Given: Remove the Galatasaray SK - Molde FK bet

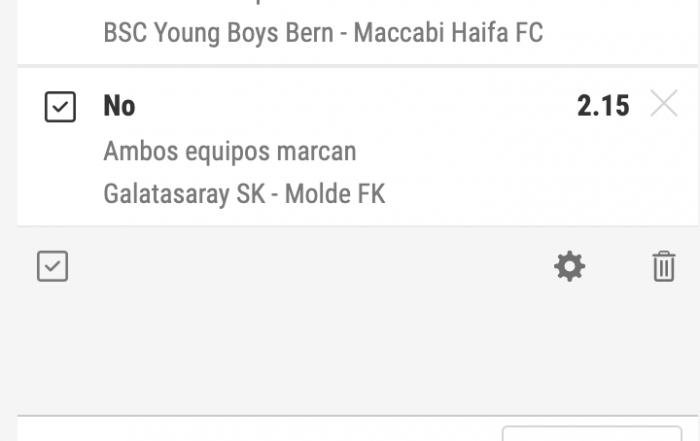Looking at the screenshot, I should click(x=663, y=104).
